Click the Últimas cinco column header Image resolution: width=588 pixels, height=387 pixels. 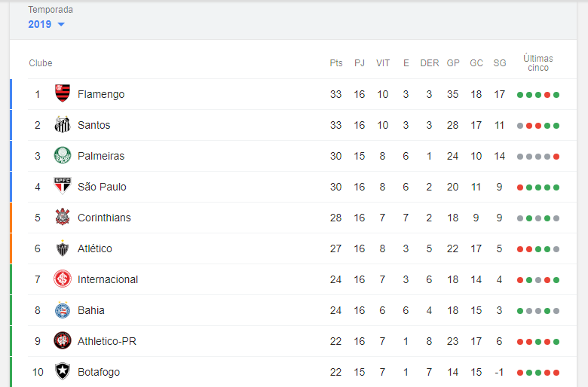pos(538,63)
